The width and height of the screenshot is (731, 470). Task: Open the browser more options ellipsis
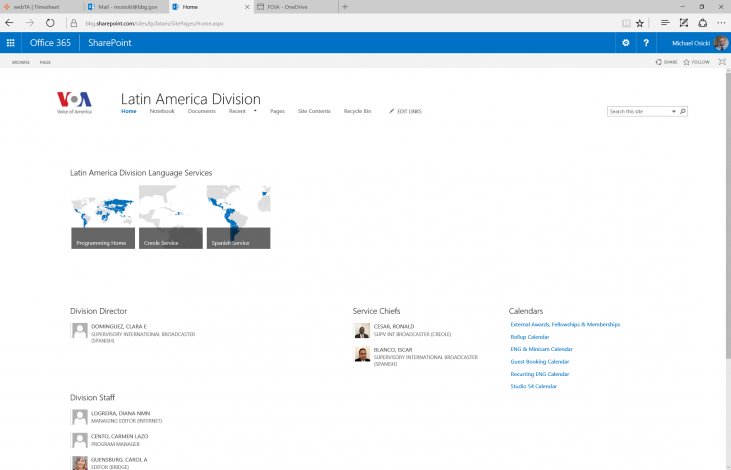(721, 23)
